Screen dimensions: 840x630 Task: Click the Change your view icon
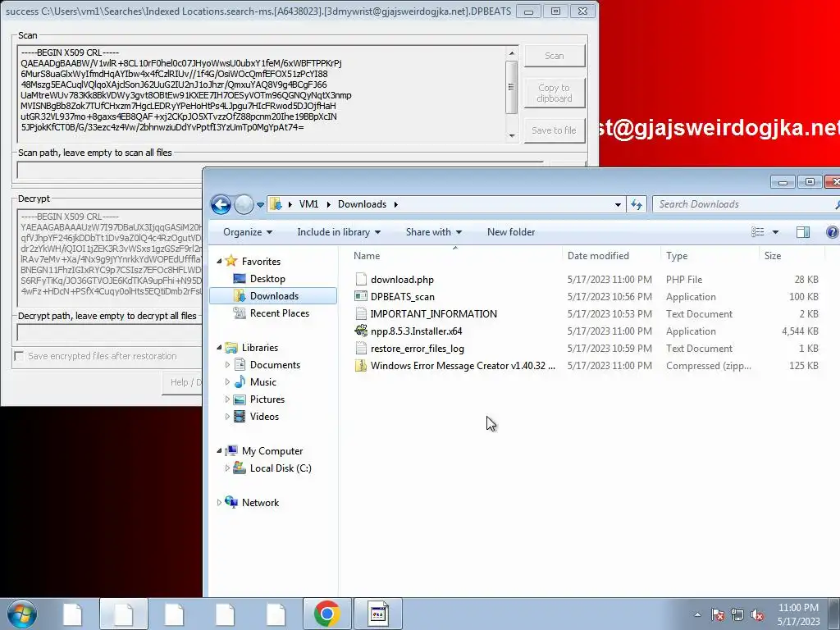pos(757,232)
